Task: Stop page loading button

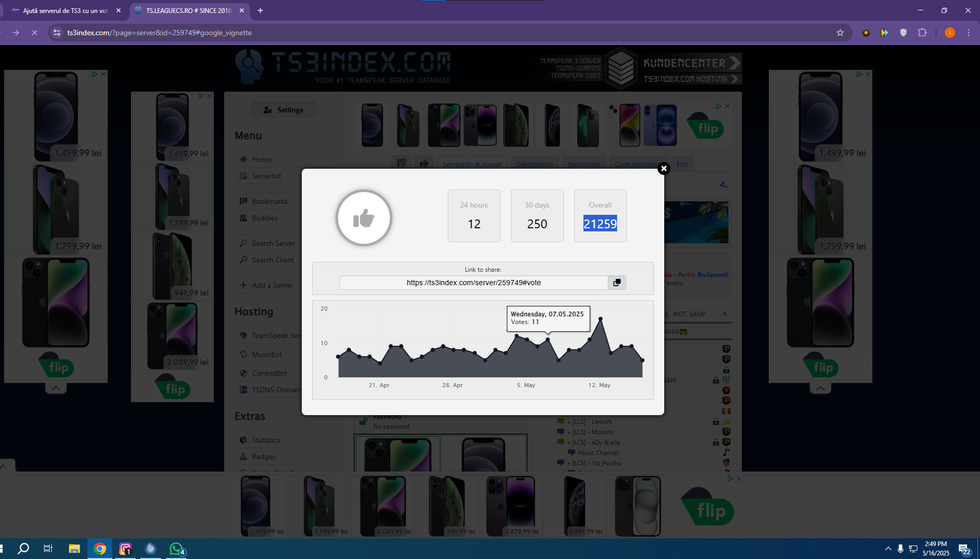Action: coord(35,33)
